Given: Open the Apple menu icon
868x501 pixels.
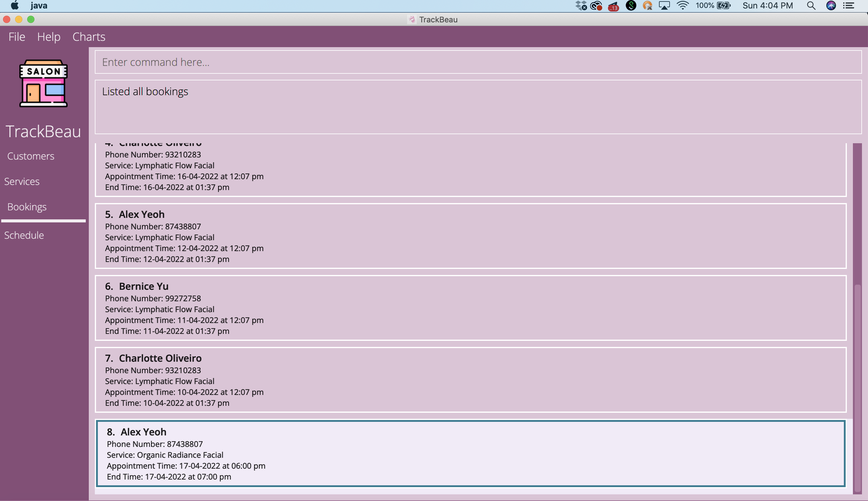Looking at the screenshot, I should click(14, 5).
